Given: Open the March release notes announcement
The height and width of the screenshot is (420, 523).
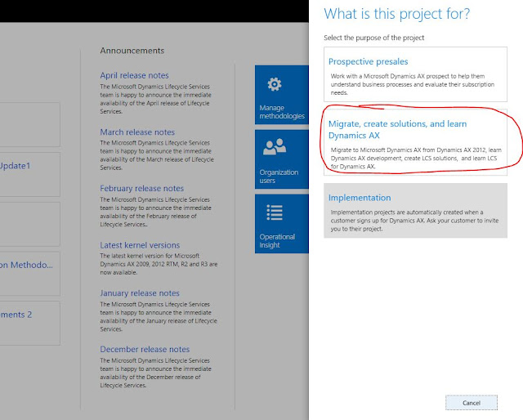Looking at the screenshot, I should click(137, 132).
